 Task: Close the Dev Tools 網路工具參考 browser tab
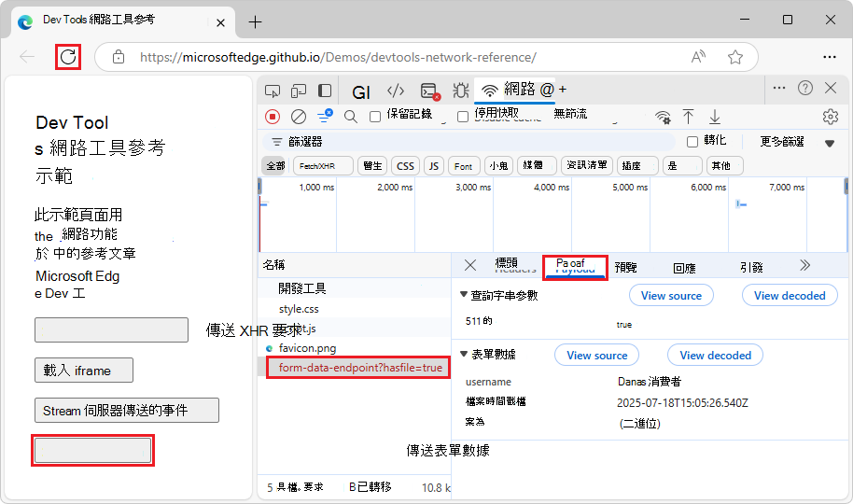(220, 22)
